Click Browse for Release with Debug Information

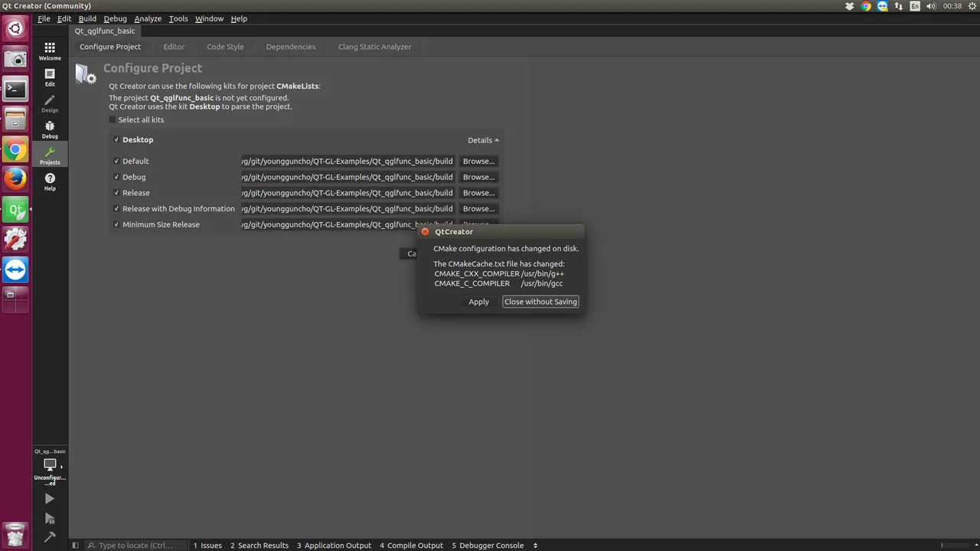pyautogui.click(x=479, y=209)
